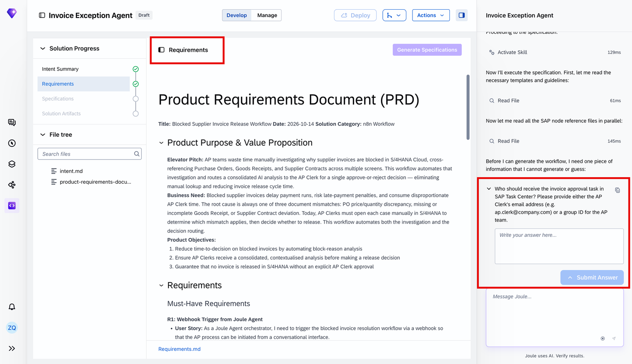Open the Actions dropdown
Viewport: 632px width, 364px height.
(x=431, y=15)
